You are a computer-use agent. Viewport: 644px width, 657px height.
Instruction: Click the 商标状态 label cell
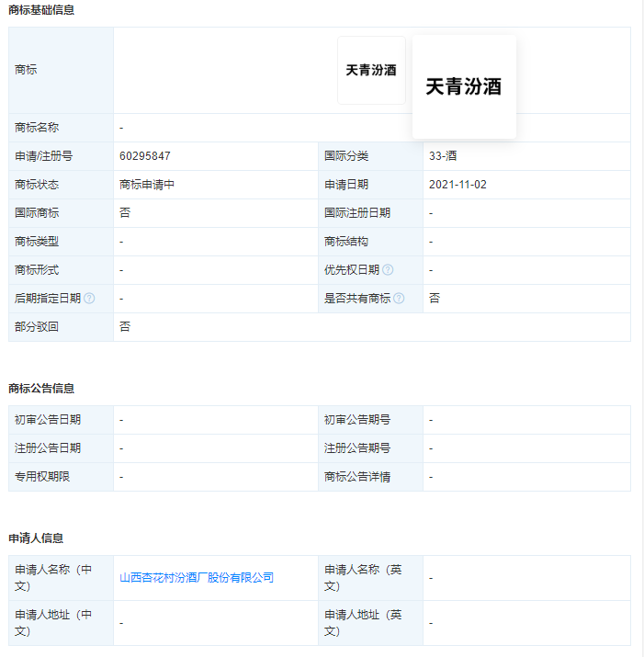click(62, 185)
